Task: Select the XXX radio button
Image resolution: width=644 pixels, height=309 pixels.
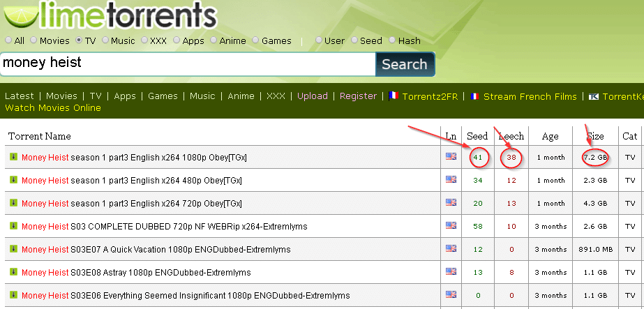Action: [x=144, y=40]
